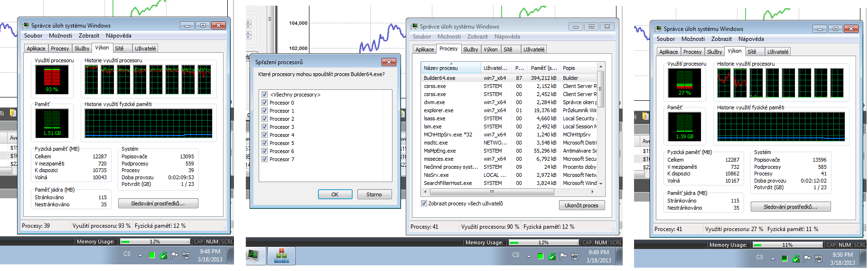The height and width of the screenshot is (271, 868).
Task: Click Memory Usage 12% bar at 9:49 PM
Action: pos(543,242)
